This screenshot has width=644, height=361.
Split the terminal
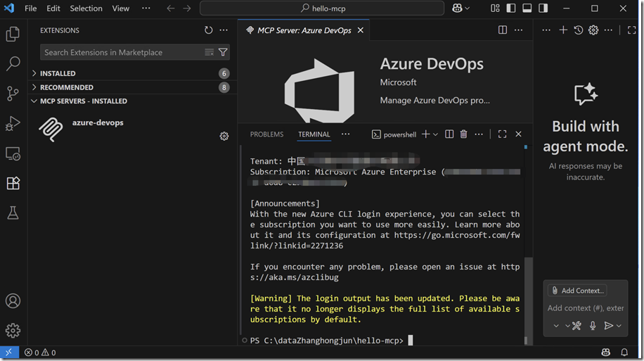(x=449, y=134)
